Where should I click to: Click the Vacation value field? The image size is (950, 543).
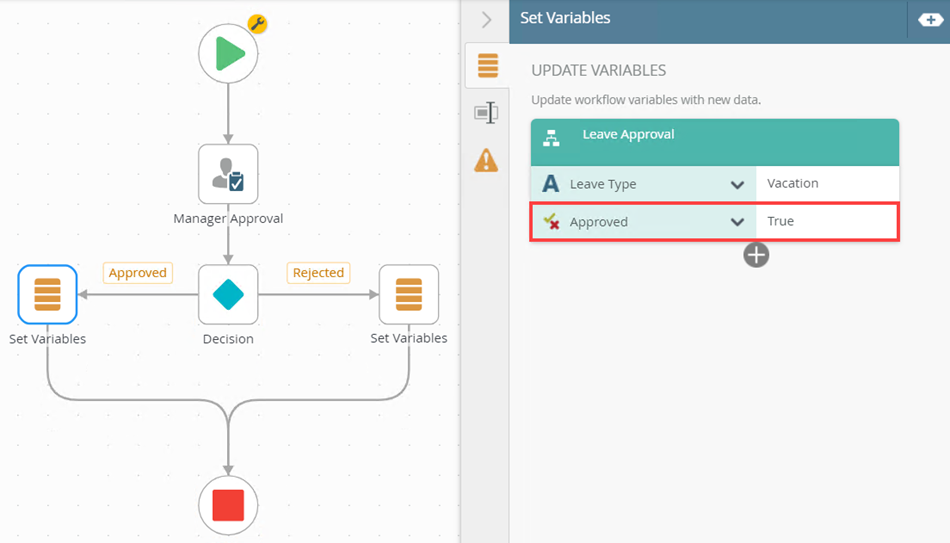tap(827, 184)
